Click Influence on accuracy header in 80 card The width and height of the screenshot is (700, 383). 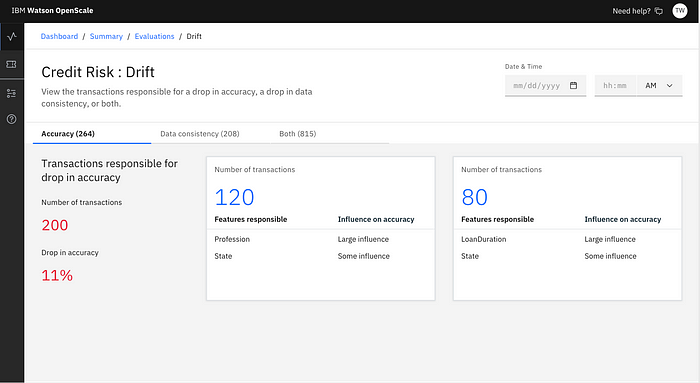coord(623,219)
